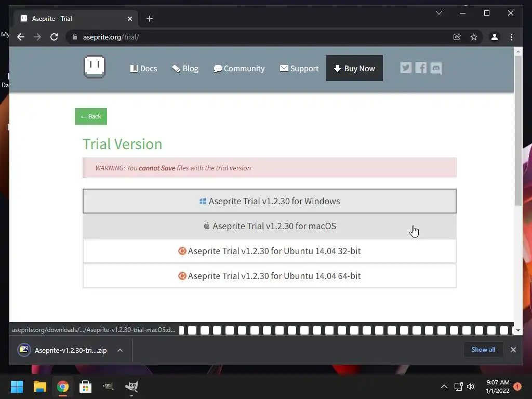Open Microsoft Store from the taskbar

[x=85, y=387]
